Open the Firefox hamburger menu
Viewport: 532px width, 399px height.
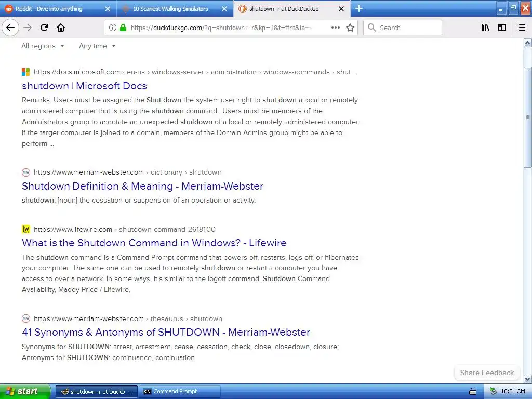tap(522, 28)
